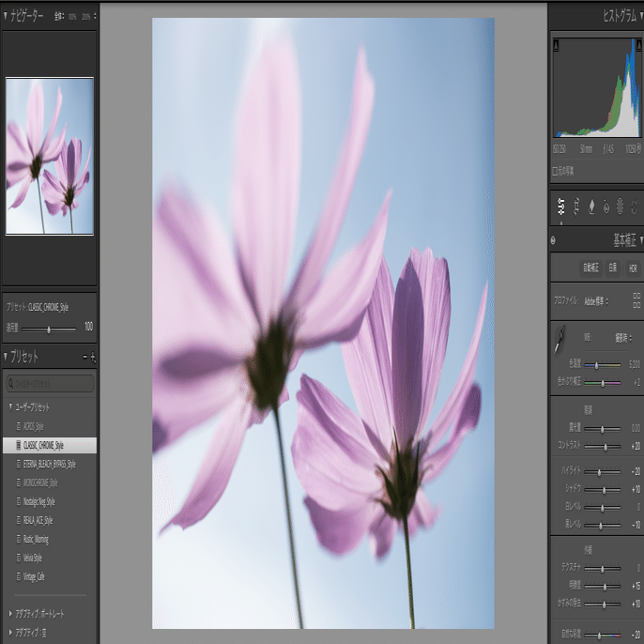Adjust the テクスチャ slider
Screen dimensions: 644x644
pyautogui.click(x=602, y=569)
